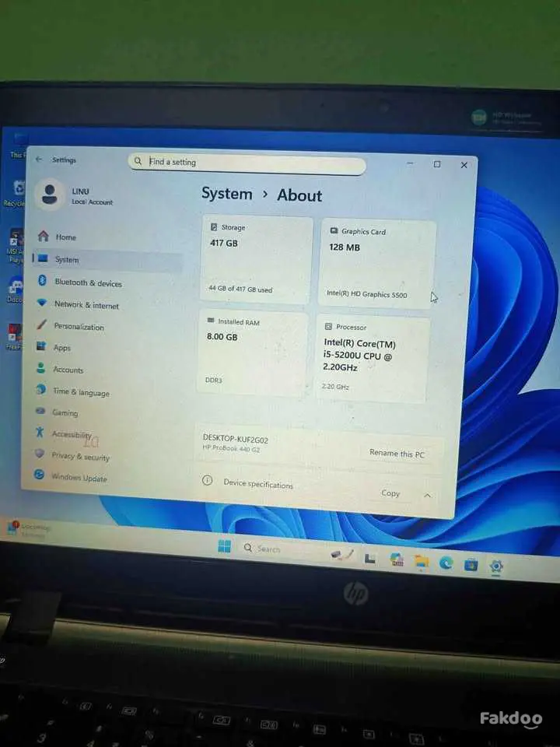Click the Accounts person icon
560x747 pixels.
pos(41,368)
